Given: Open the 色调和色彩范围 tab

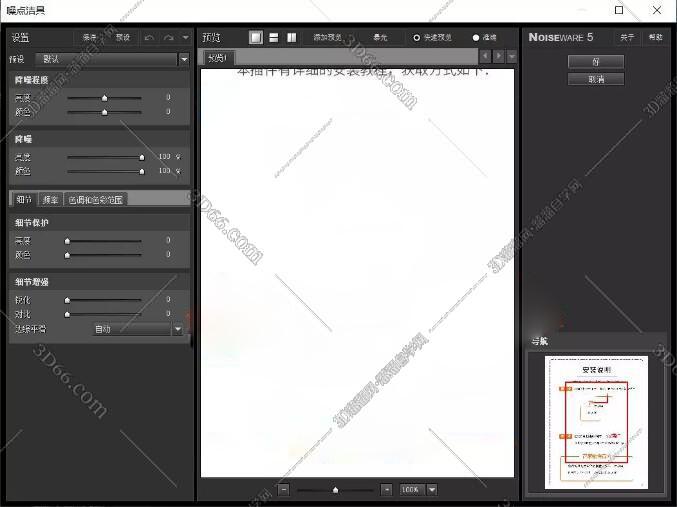Looking at the screenshot, I should [x=95, y=199].
